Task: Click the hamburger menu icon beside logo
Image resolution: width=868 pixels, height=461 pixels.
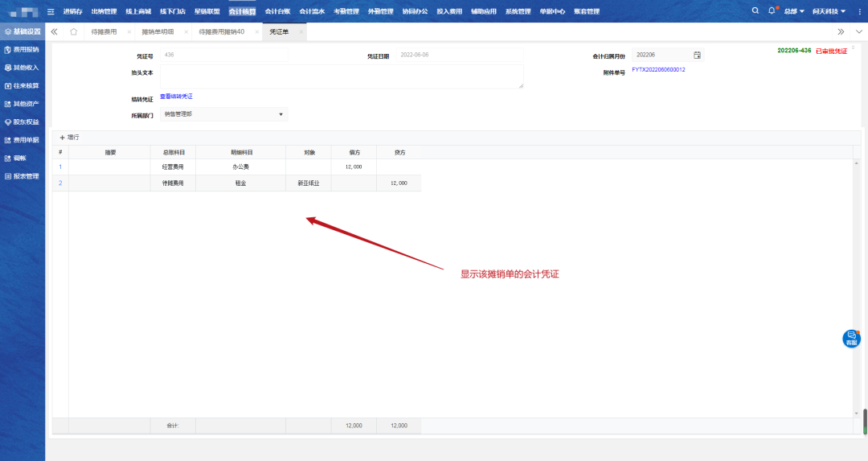Action: 51,11
